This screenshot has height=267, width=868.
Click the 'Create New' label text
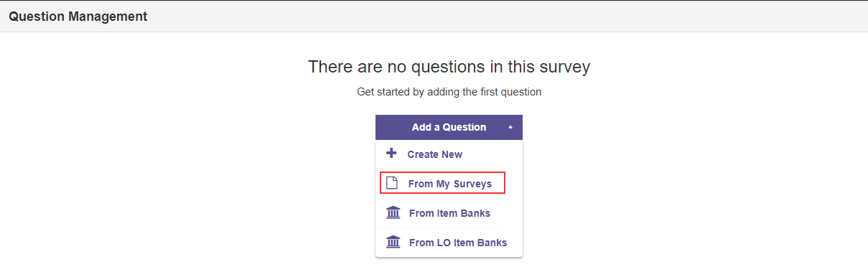[435, 154]
